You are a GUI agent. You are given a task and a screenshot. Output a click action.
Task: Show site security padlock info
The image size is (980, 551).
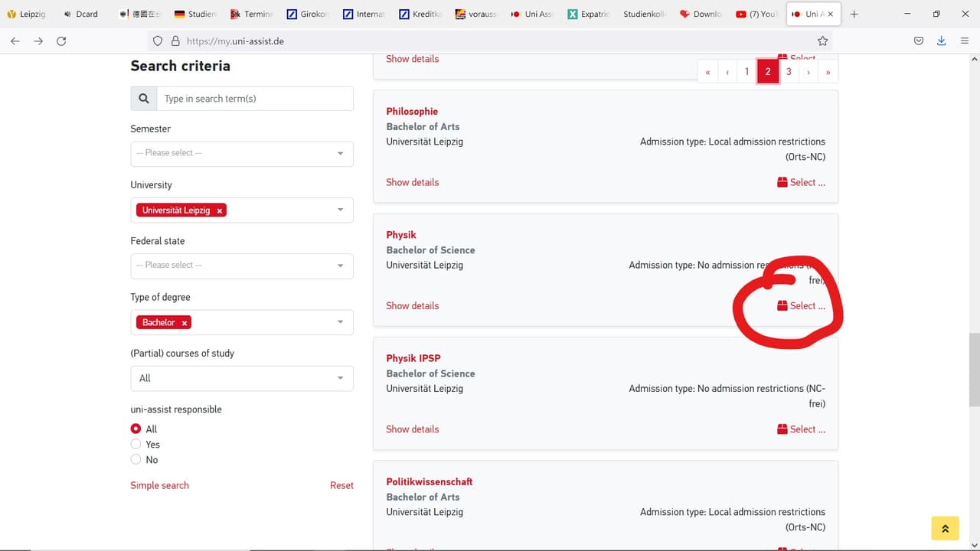(x=175, y=41)
